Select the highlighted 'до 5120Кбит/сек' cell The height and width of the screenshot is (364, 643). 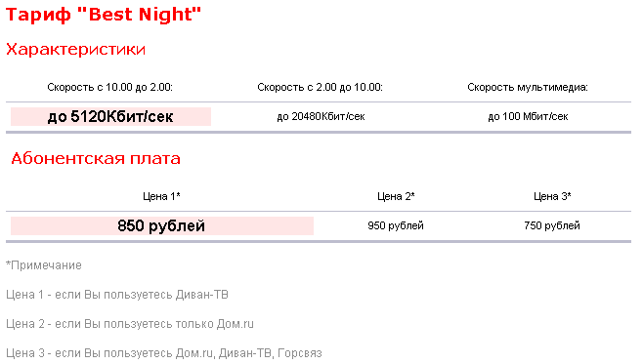click(110, 117)
